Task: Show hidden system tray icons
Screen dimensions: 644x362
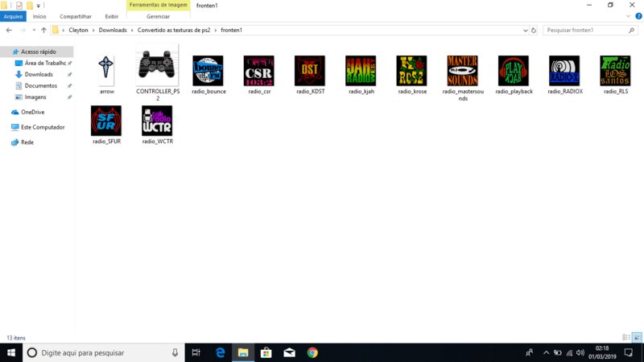Action: [x=546, y=352]
